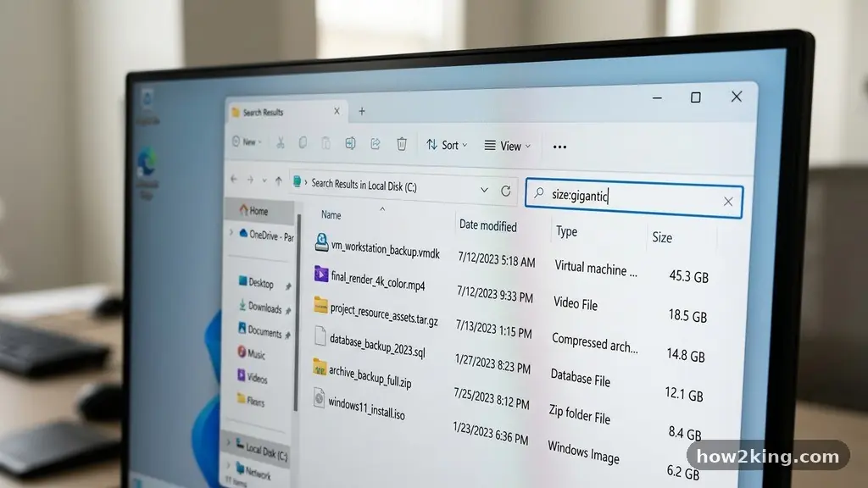Click the tar.gz archive folder icon
The width and height of the screenshot is (868, 488).
pos(320,305)
